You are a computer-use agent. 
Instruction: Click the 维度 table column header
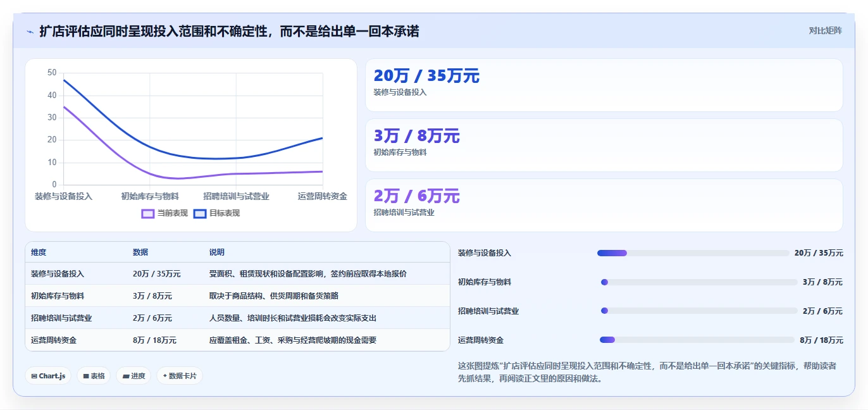pos(39,252)
